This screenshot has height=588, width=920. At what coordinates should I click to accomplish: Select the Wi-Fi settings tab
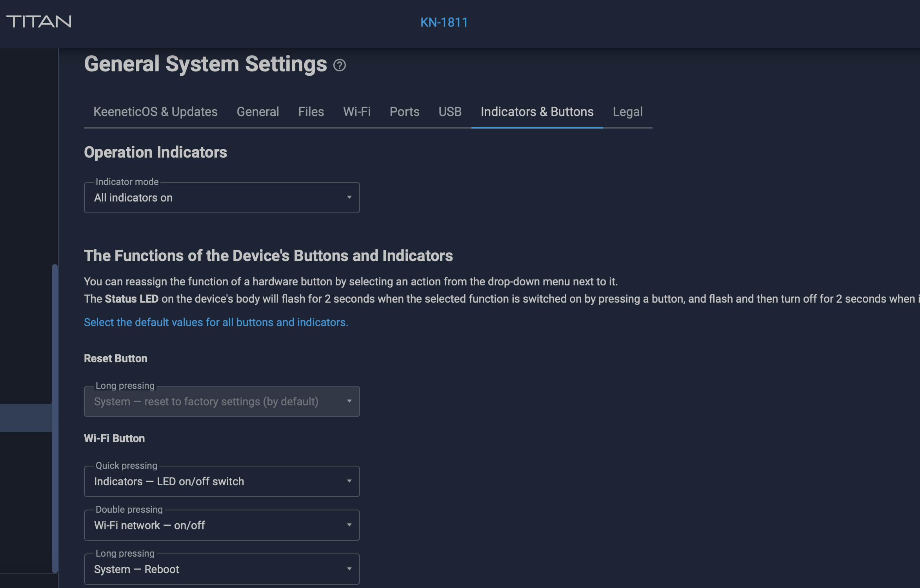coord(356,112)
